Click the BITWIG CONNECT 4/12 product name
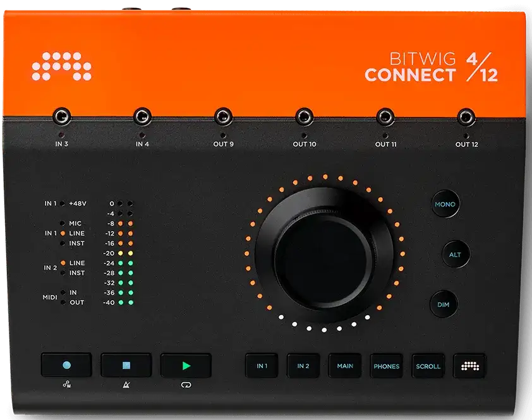 (431, 67)
